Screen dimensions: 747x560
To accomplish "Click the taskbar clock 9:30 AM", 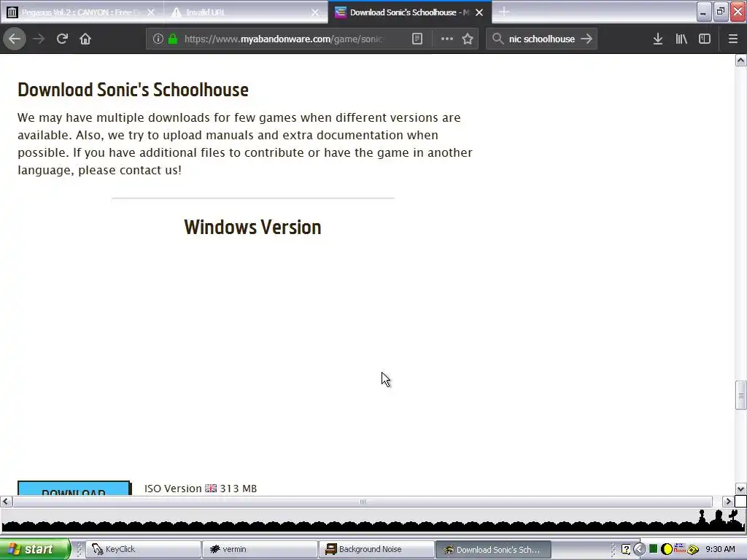I will pos(720,549).
